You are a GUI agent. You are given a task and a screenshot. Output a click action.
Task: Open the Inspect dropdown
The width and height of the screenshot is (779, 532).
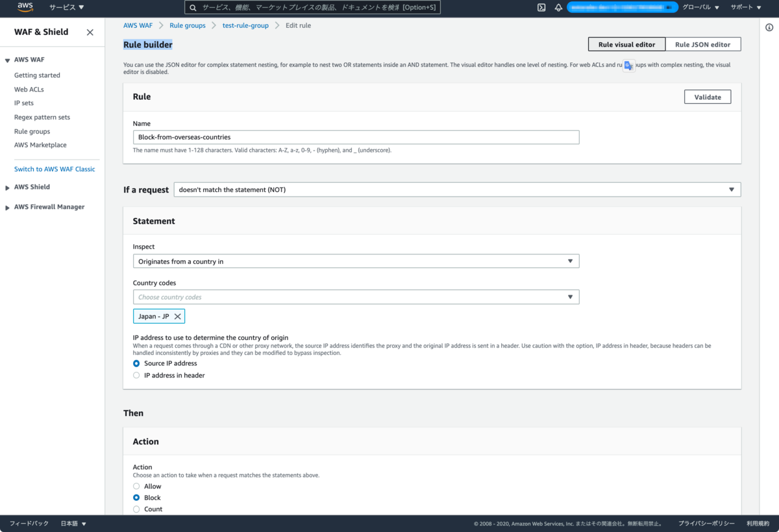[356, 261]
